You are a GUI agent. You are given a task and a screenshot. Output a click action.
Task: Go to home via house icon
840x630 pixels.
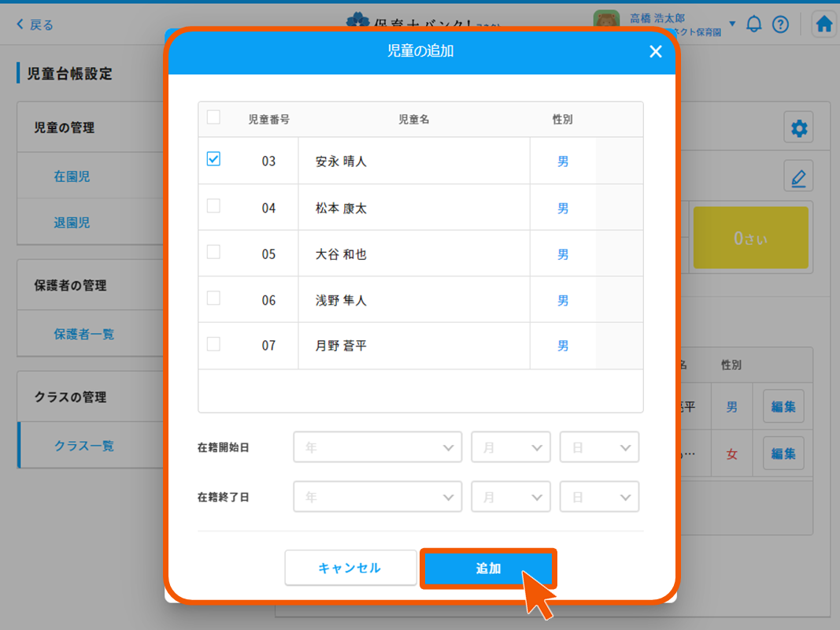pos(823,24)
